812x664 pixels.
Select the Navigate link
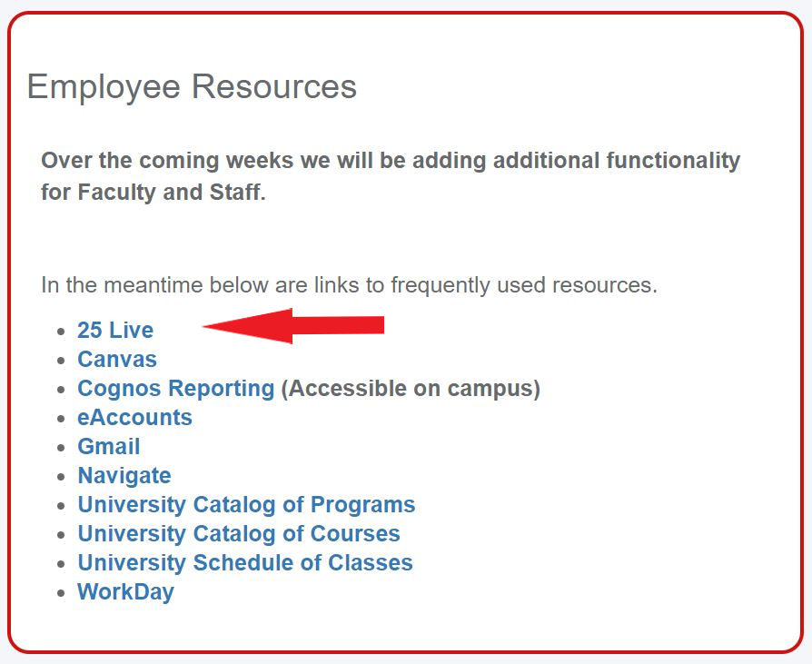coord(124,476)
